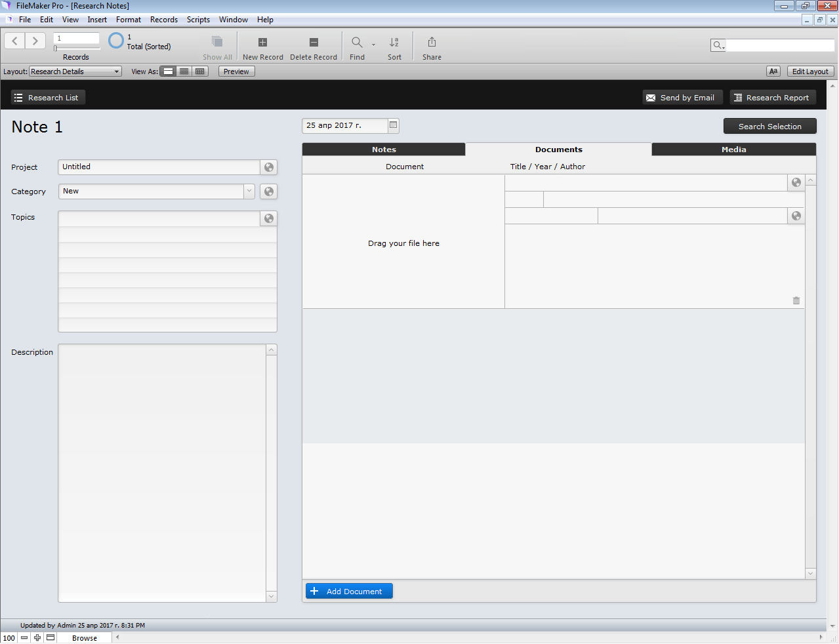The image size is (839, 644).
Task: Open the Format menu
Action: [x=129, y=20]
